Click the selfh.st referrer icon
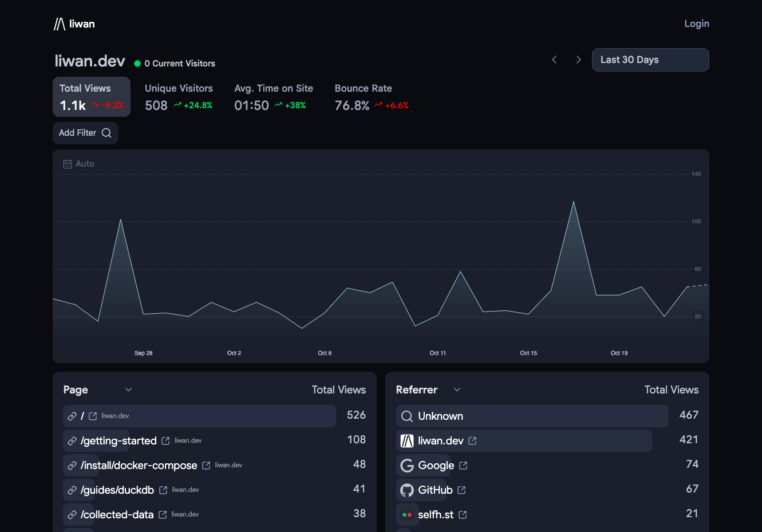 [407, 515]
